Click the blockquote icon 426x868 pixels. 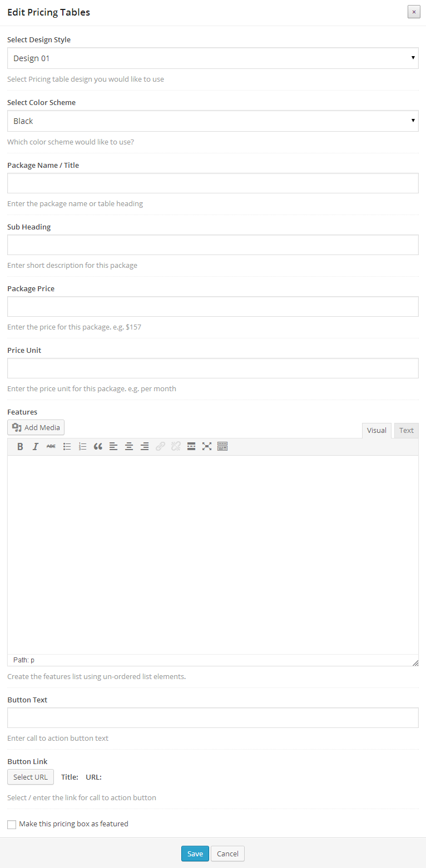point(98,446)
